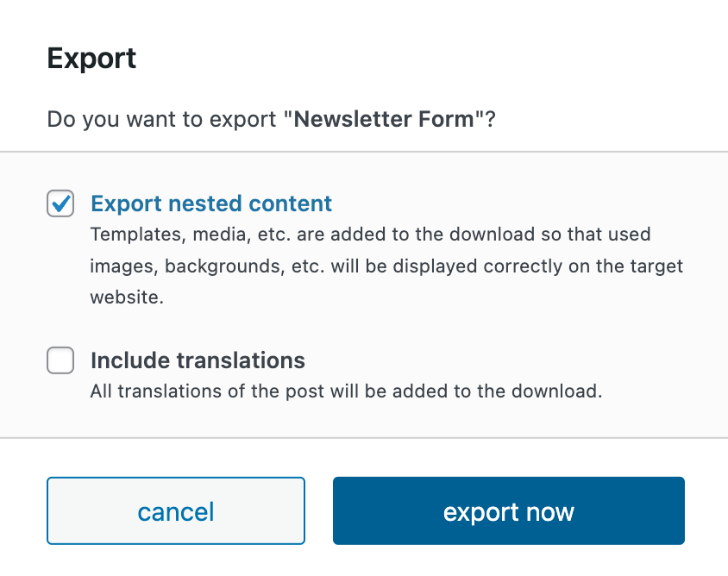Click the Export dialog title
The height and width of the screenshot is (576, 728).
(91, 58)
